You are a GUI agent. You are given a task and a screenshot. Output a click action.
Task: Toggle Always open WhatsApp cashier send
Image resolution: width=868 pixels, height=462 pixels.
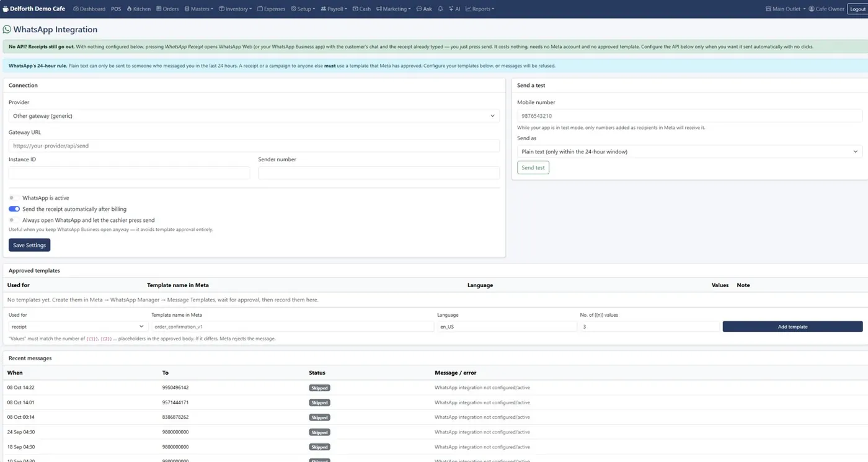tap(14, 220)
